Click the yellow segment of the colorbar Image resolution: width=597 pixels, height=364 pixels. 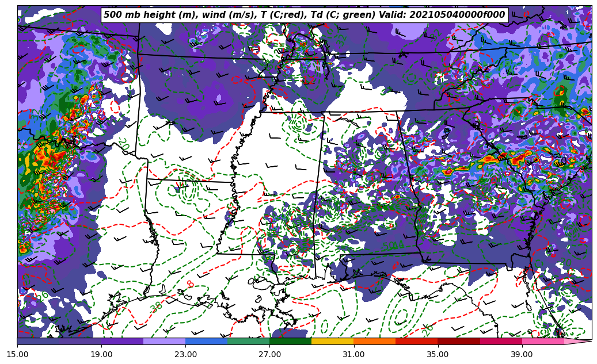coord(332,342)
